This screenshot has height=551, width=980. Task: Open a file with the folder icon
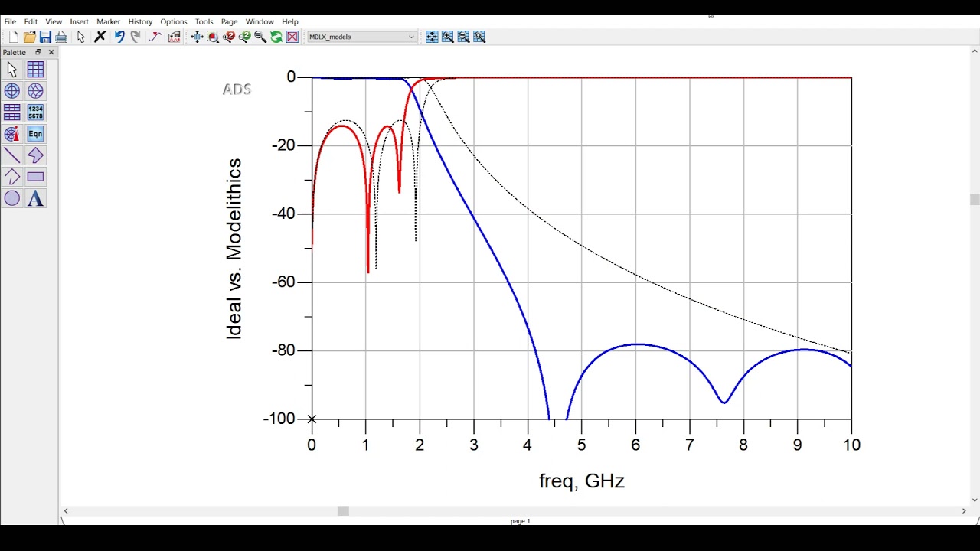tap(29, 37)
